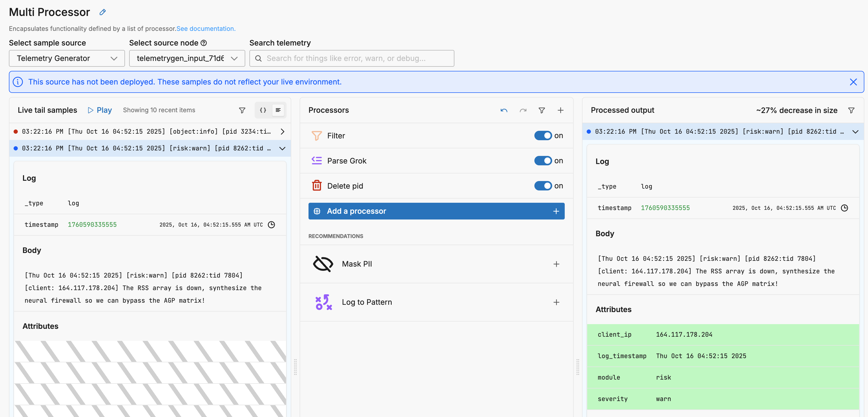Click the undo arrow in the Processors header
Image resolution: width=868 pixels, height=417 pixels.
tap(504, 110)
